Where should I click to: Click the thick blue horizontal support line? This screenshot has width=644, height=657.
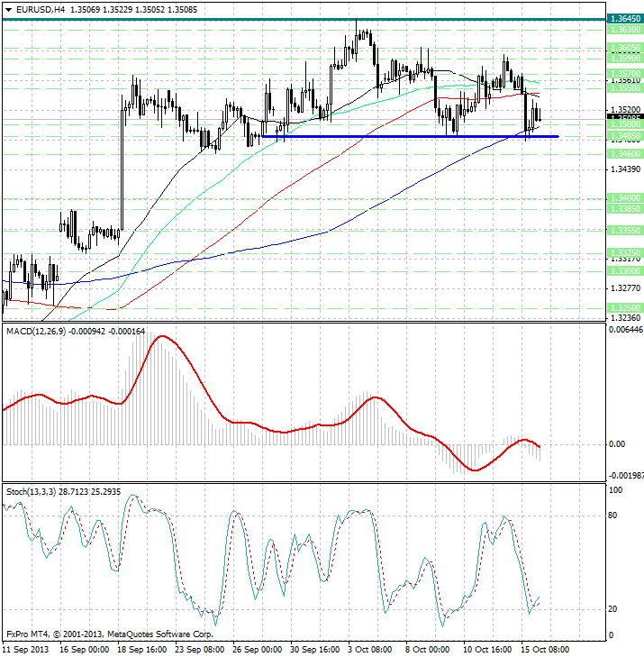410,137
